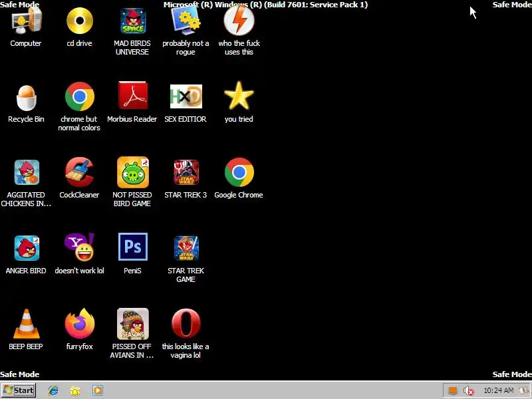Select Yahoo Messenger 'doesn't work lol' icon

(79, 247)
